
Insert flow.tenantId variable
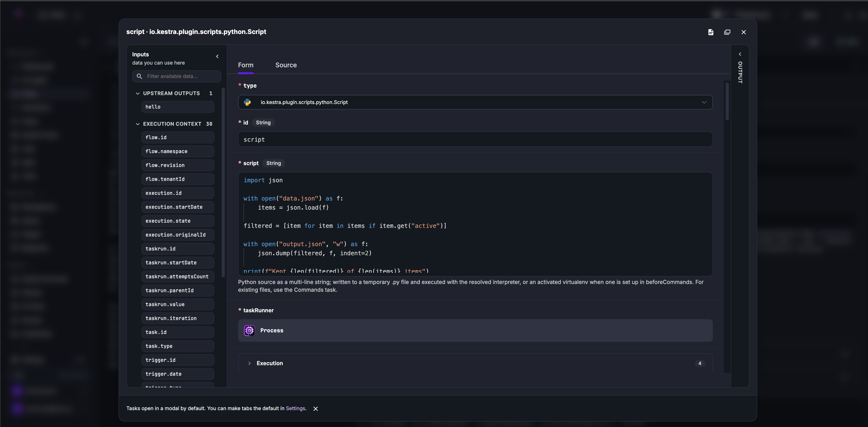[178, 179]
